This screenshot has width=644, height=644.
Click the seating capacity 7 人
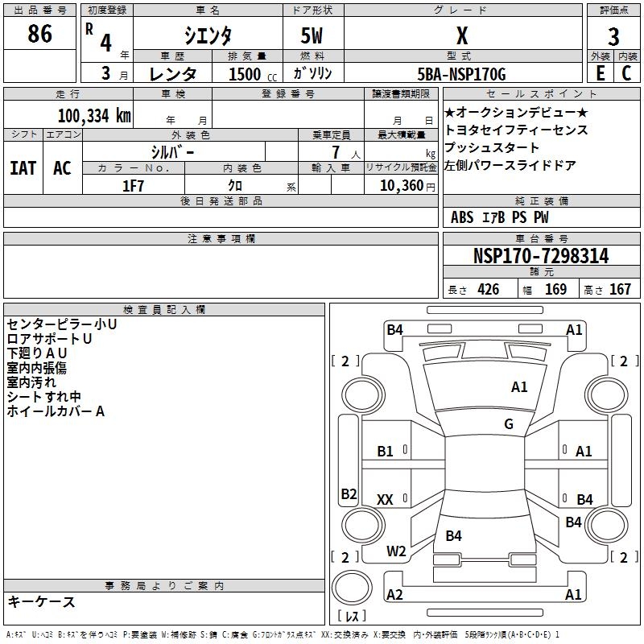[345, 152]
